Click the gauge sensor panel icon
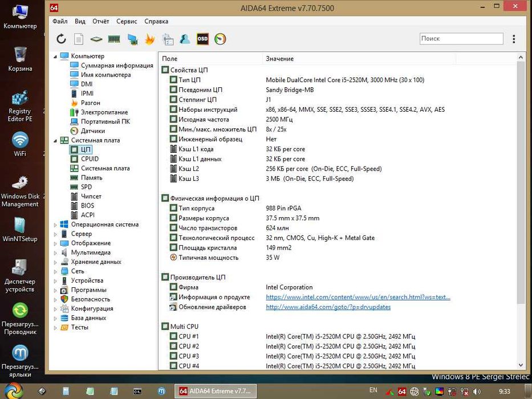This screenshot has width=532, height=399. pos(220,39)
